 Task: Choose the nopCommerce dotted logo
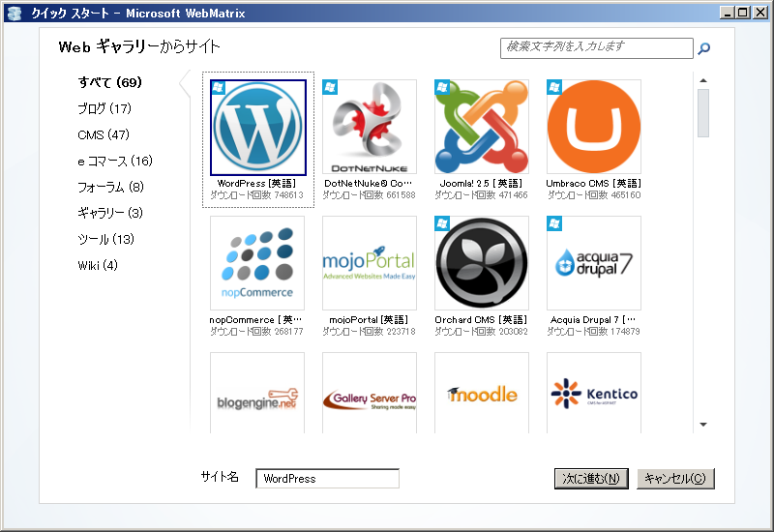(257, 263)
